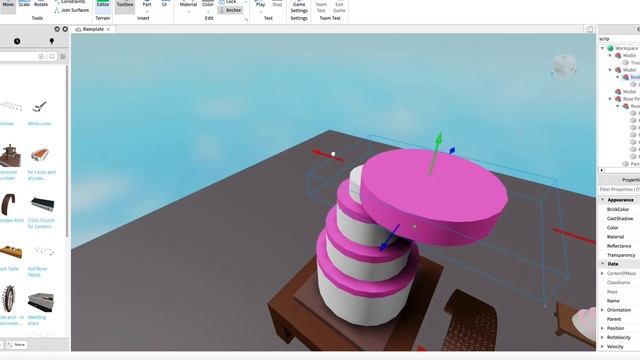Click the Toolbox search field
The height and width of the screenshot is (360, 640).
click(x=18, y=57)
